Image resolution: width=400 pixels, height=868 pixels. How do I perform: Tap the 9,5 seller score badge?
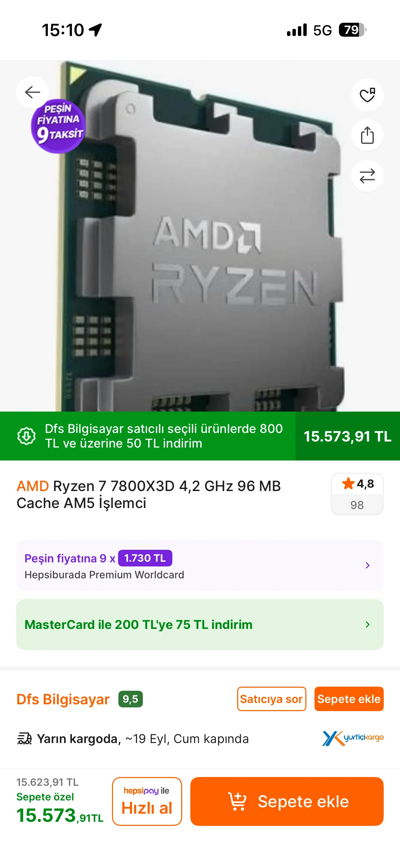point(131,699)
